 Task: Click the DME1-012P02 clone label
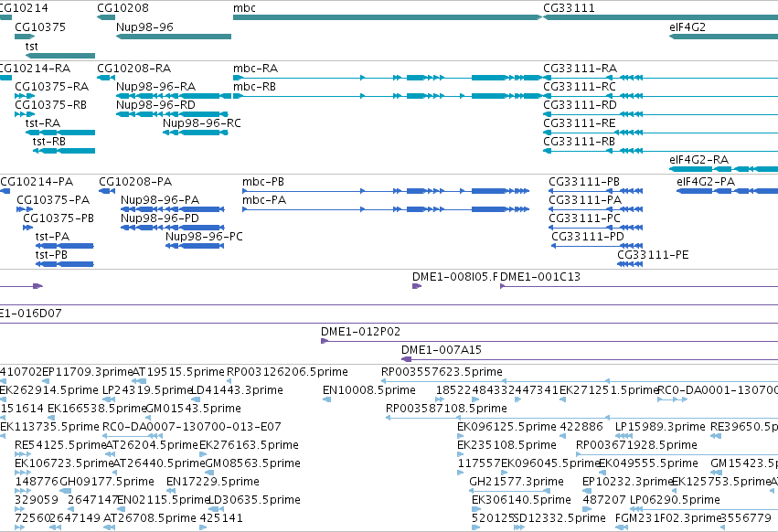360,332
